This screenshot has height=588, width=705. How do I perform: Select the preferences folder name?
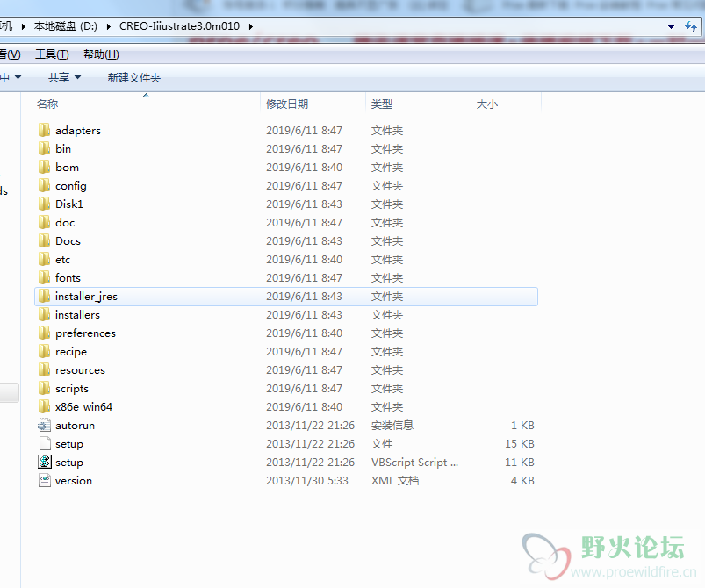(x=85, y=333)
